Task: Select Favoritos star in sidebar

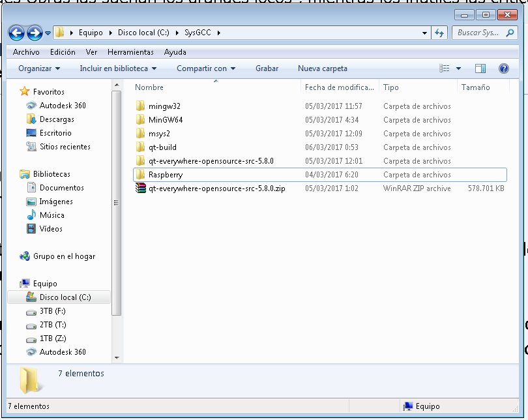Action: [25, 91]
